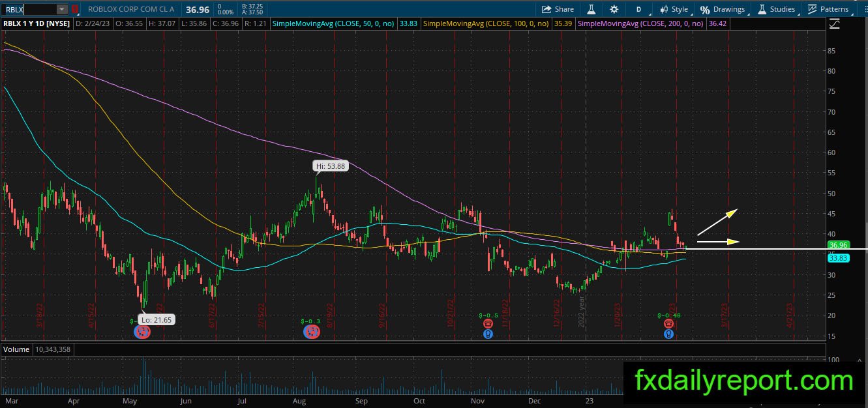Click the November red phone event icon
The width and height of the screenshot is (868, 408).
tap(487, 324)
